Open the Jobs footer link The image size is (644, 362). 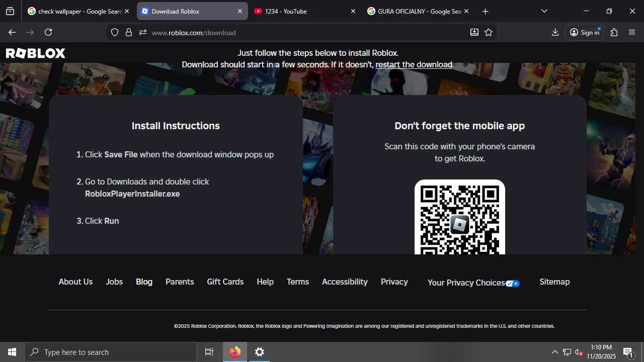(x=114, y=282)
